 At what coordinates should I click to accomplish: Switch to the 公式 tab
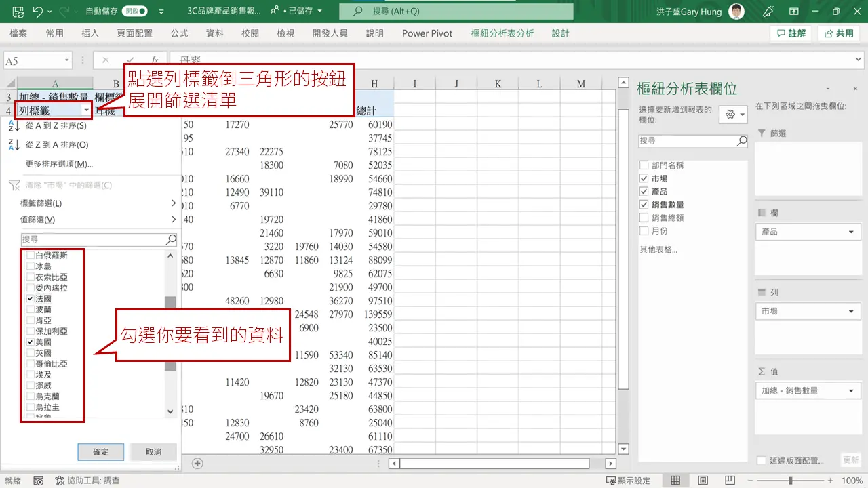coord(179,33)
